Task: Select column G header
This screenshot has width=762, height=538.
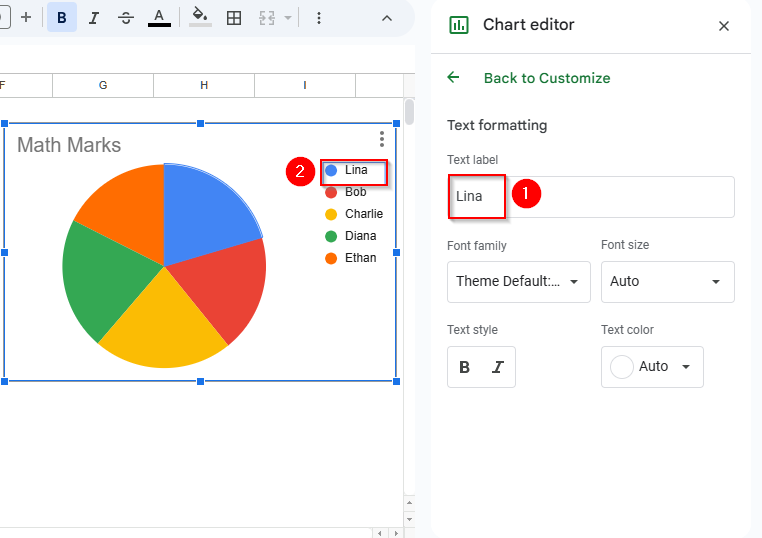Action: (103, 86)
